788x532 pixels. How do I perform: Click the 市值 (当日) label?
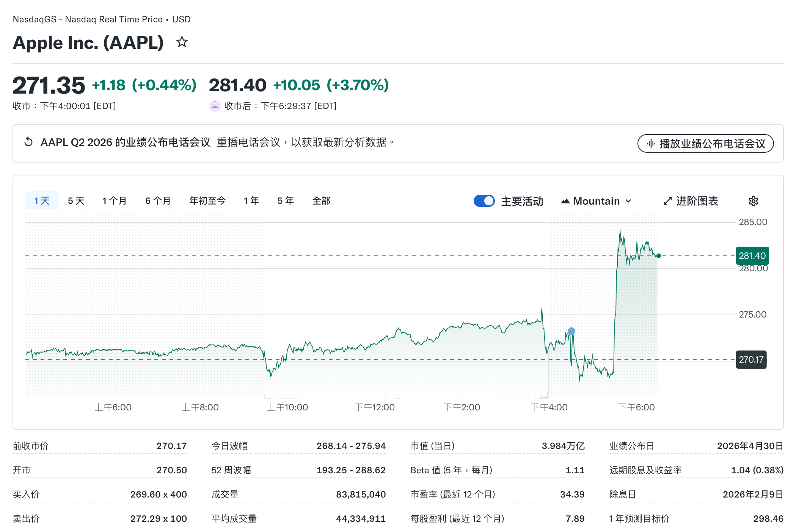[433, 446]
